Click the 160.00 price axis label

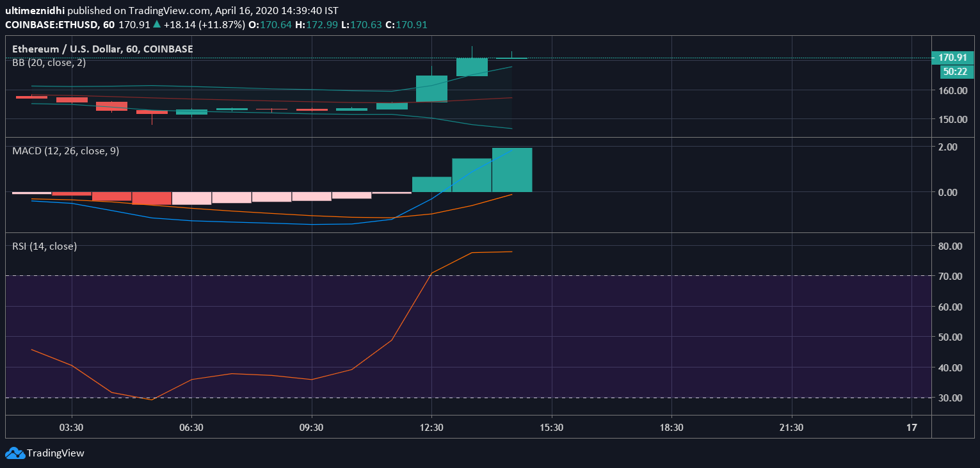952,90
